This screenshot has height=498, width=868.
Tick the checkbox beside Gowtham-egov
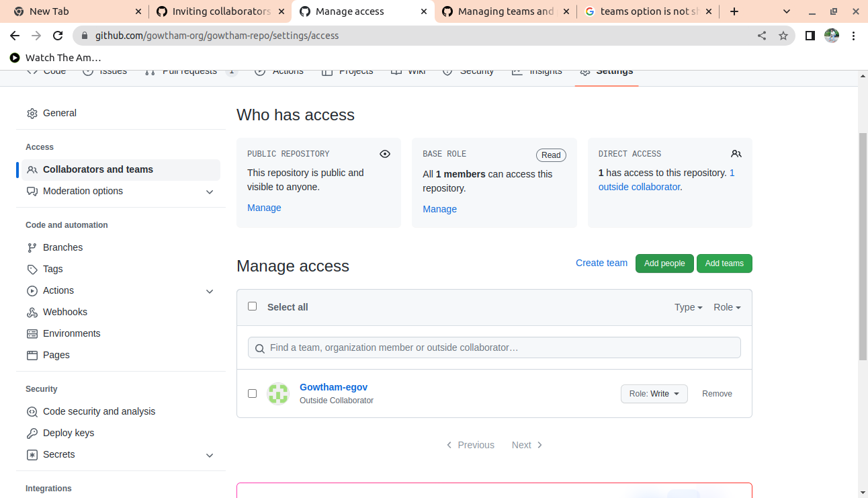click(x=253, y=393)
